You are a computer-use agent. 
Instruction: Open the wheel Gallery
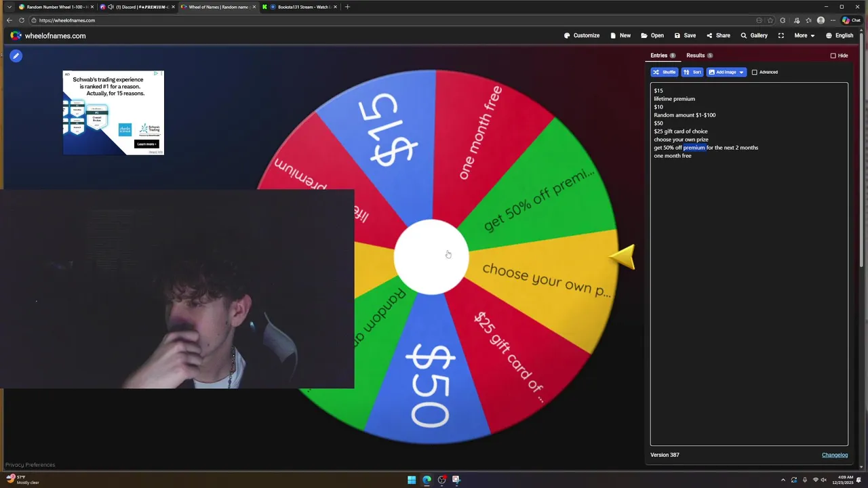click(754, 35)
